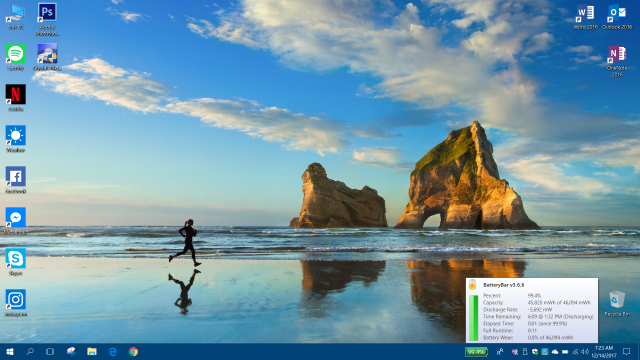Open taskbar search magnifier
The height and width of the screenshot is (360, 640).
point(30,351)
